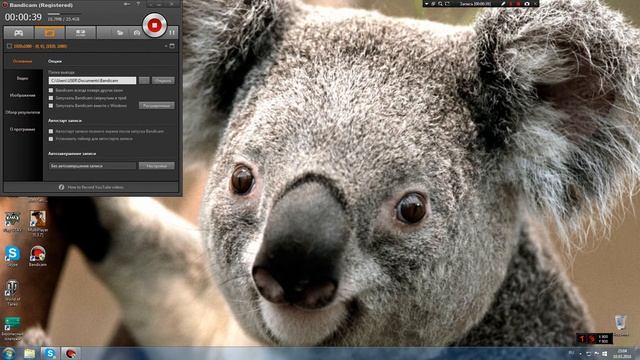Click the magnifier icon on top recording bar
The image size is (640, 360).
(x=440, y=4)
